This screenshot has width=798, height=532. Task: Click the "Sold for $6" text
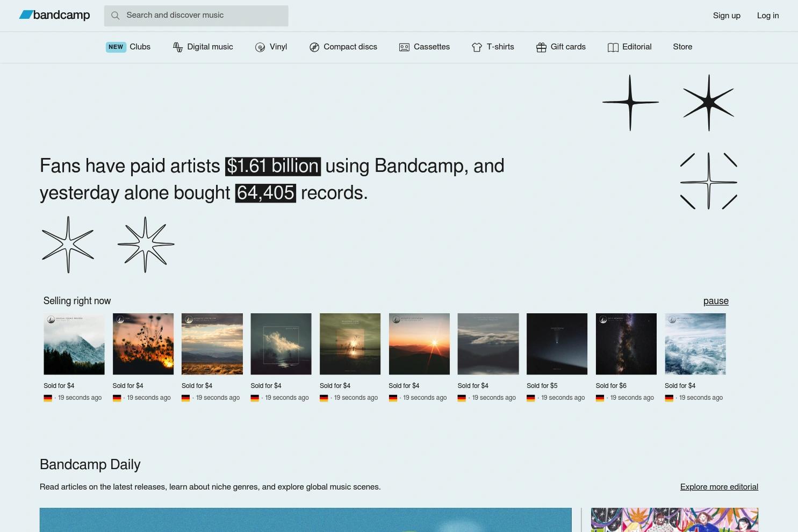point(611,386)
